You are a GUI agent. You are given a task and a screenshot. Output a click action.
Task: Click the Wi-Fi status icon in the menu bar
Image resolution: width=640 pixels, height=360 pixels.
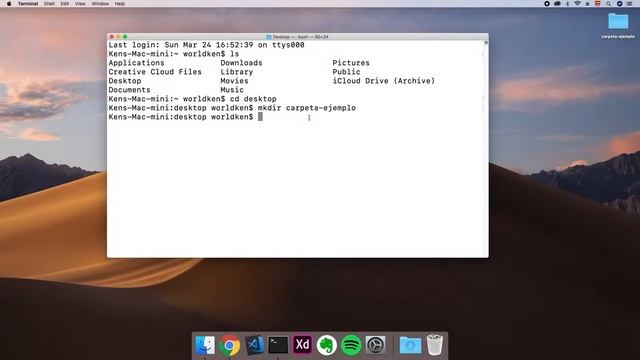(577, 4)
